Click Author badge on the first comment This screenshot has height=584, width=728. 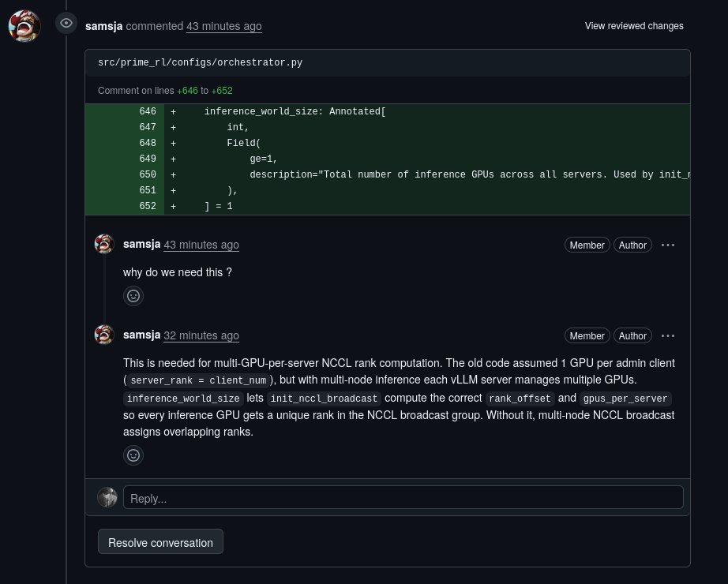(632, 245)
